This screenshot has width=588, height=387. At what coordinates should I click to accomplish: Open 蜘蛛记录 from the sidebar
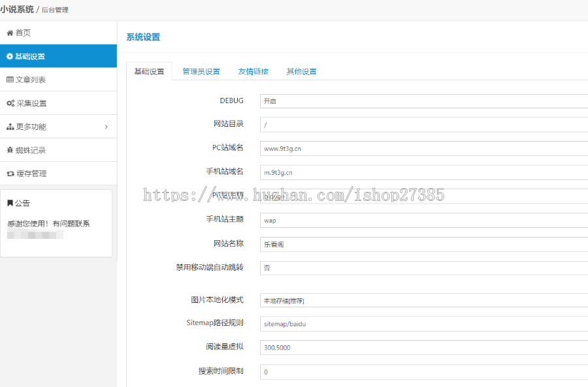point(31,149)
